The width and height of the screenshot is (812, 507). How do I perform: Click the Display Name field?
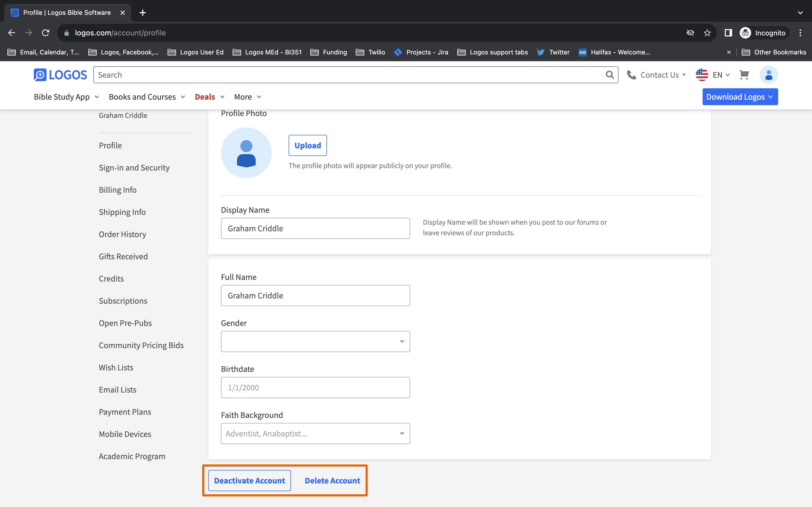(x=315, y=228)
